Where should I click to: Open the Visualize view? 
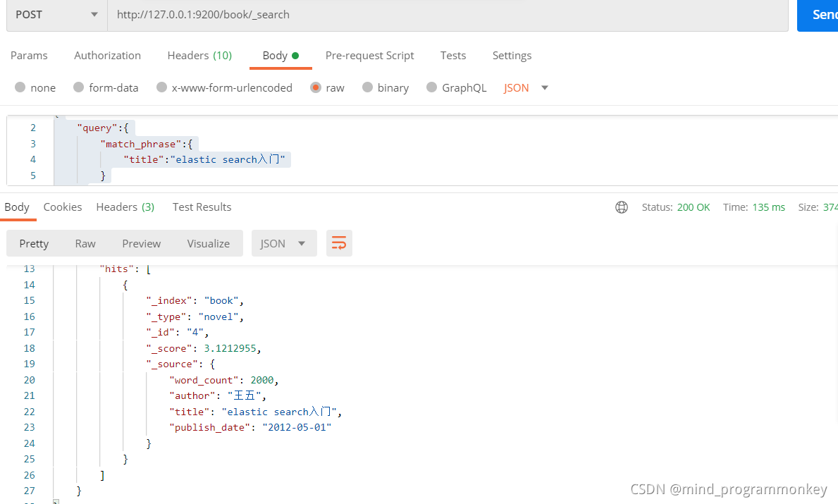tap(208, 244)
